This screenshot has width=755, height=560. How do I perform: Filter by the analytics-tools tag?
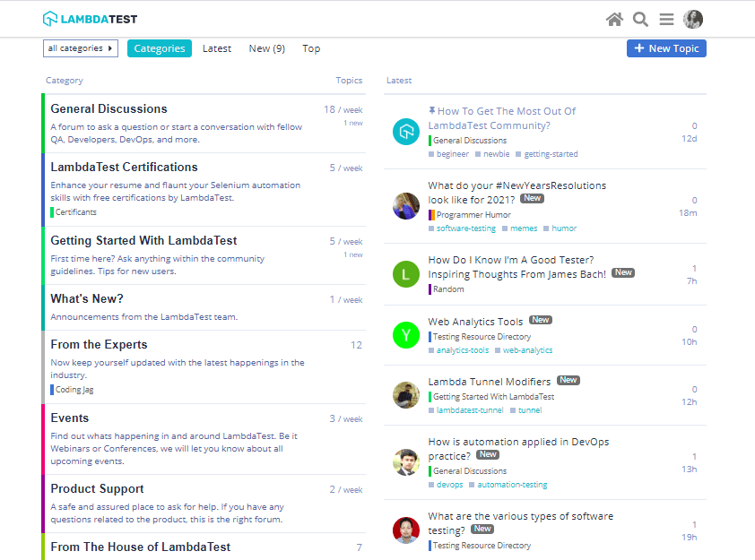(x=459, y=350)
